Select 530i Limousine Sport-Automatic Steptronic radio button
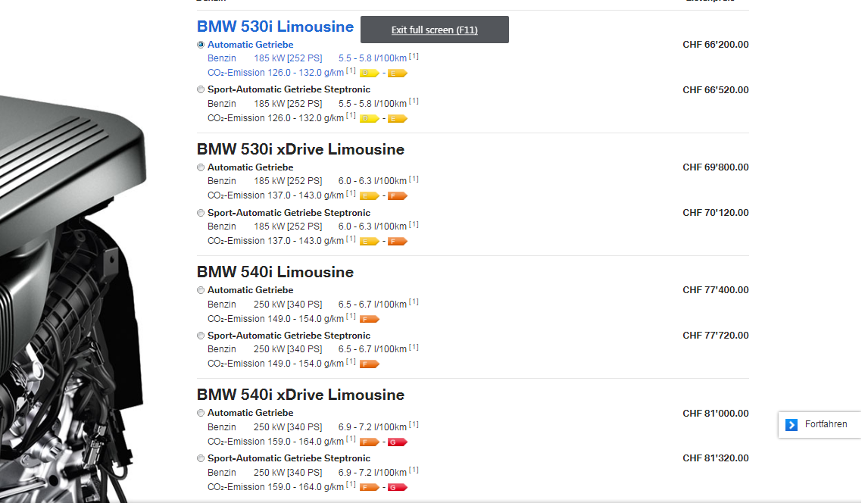The height and width of the screenshot is (503, 868). point(201,89)
